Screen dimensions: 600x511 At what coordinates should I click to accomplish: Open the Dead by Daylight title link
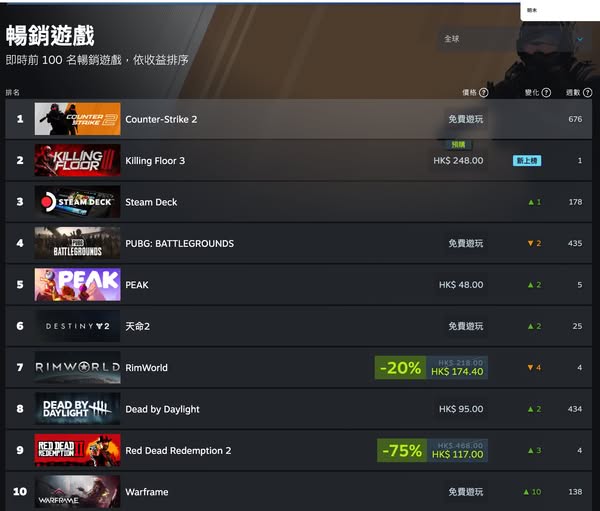click(162, 409)
